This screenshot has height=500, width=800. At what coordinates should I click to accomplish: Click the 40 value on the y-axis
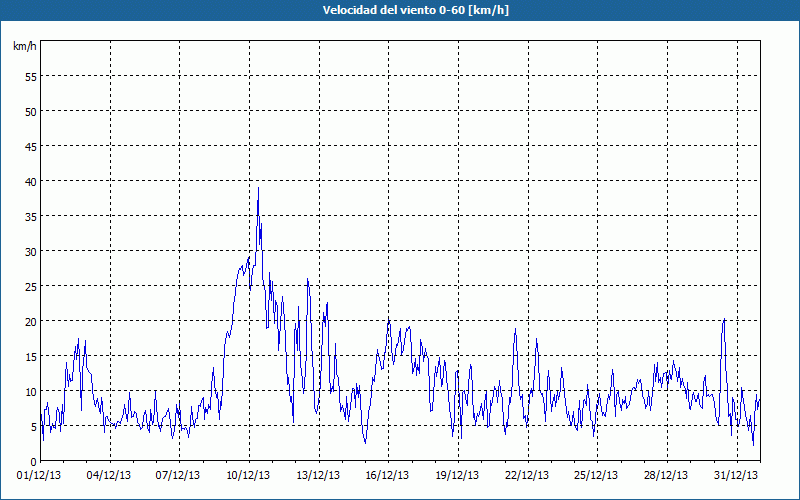click(x=31, y=182)
